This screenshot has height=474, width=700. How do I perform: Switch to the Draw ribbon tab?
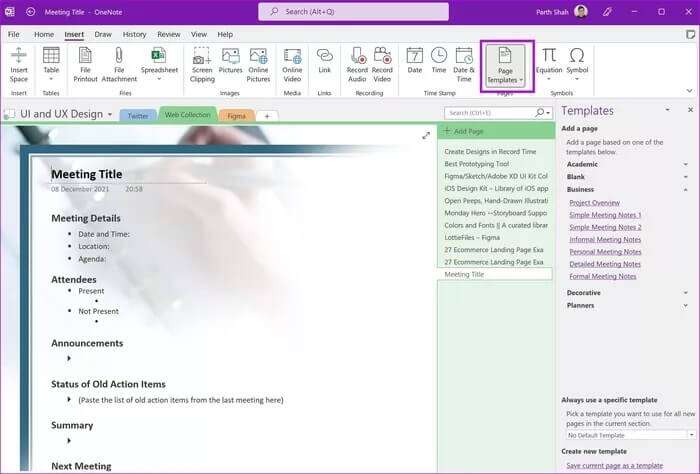[x=103, y=34]
